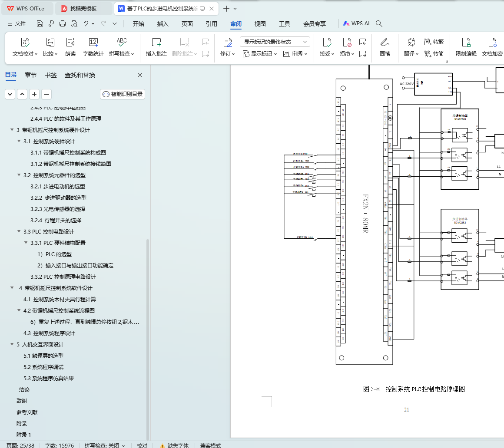Image resolution: width=504 pixels, height=448 pixels.
Task: Open the markup display state dropdown
Action: point(275,42)
